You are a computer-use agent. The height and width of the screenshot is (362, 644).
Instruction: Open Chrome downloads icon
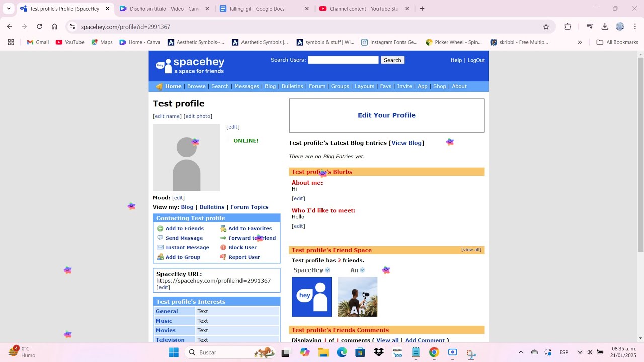(605, 27)
